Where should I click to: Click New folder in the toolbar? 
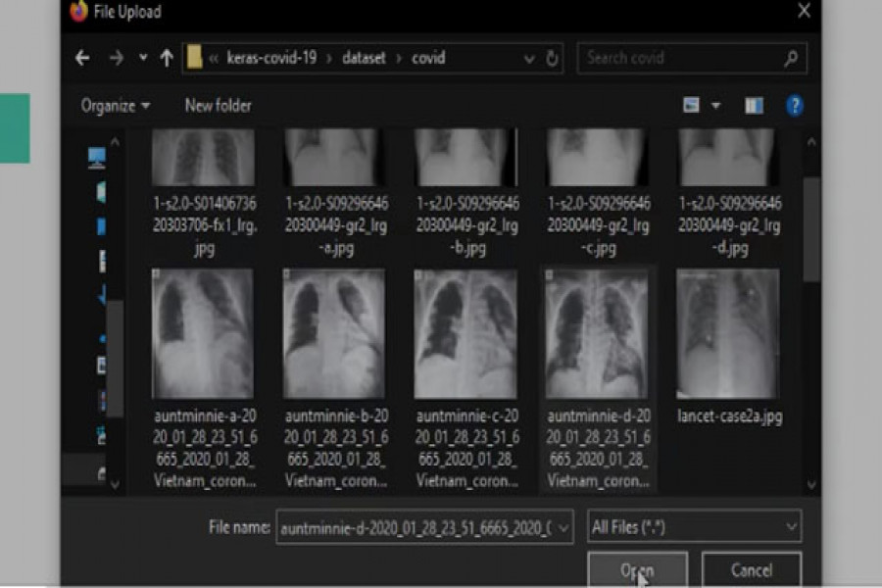(218, 106)
